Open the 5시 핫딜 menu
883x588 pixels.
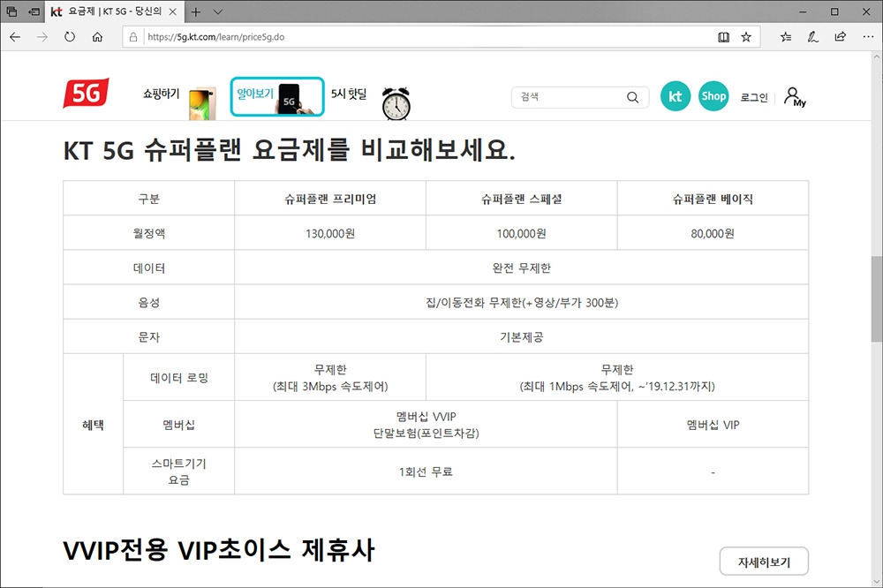349,94
